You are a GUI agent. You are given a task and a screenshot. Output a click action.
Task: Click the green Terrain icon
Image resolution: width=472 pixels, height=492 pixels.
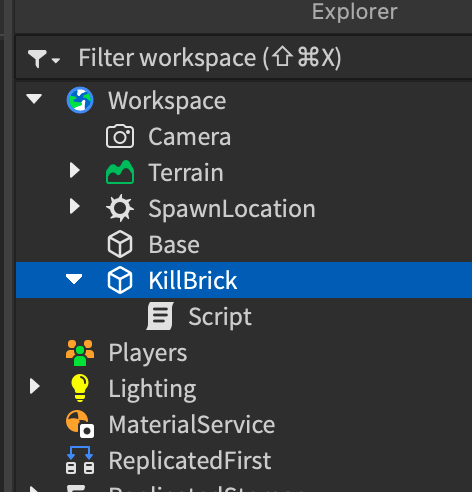click(120, 172)
